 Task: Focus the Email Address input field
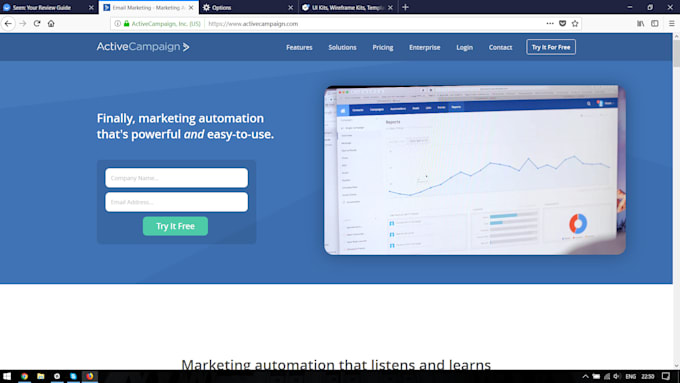pyautogui.click(x=177, y=202)
